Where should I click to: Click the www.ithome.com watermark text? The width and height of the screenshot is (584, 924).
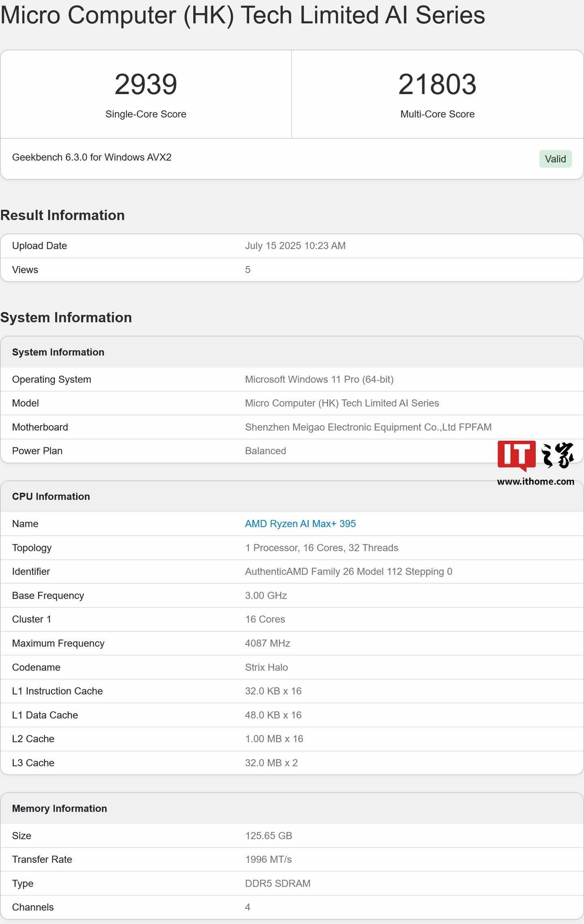535,482
